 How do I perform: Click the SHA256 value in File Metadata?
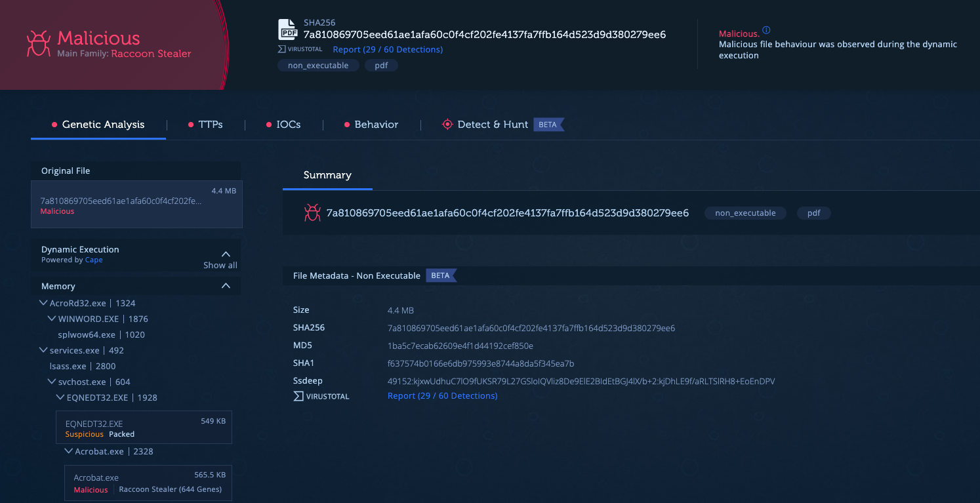coord(531,328)
